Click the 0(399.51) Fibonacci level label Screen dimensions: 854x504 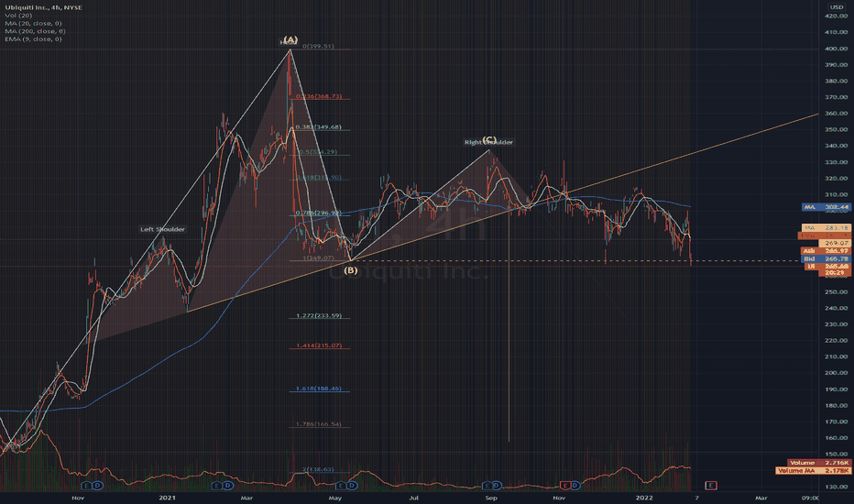pyautogui.click(x=318, y=47)
